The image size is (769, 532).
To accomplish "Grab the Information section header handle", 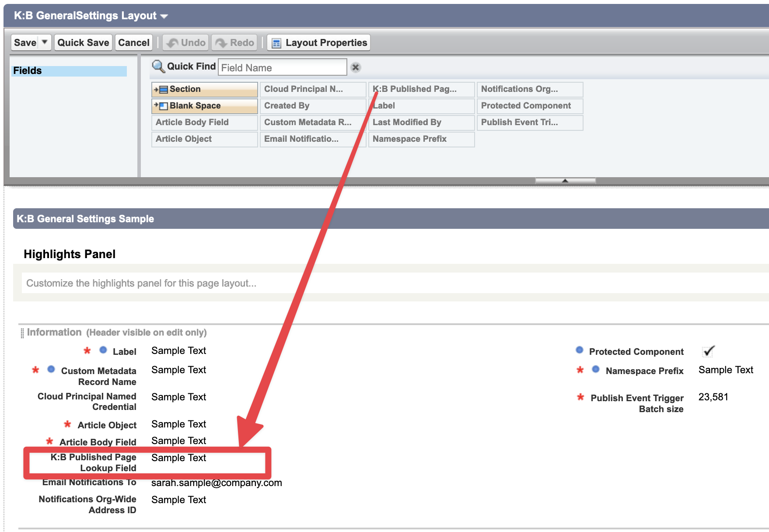I will click(x=22, y=333).
